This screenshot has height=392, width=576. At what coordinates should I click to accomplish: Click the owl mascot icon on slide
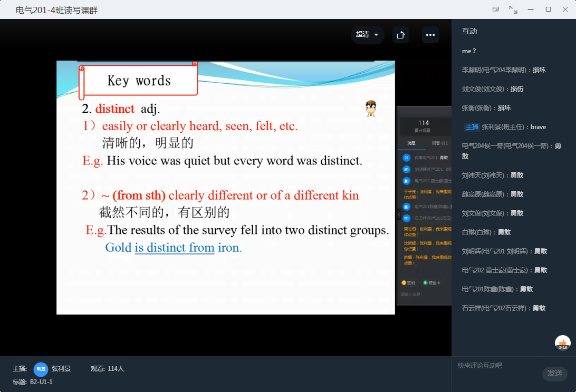(x=371, y=109)
